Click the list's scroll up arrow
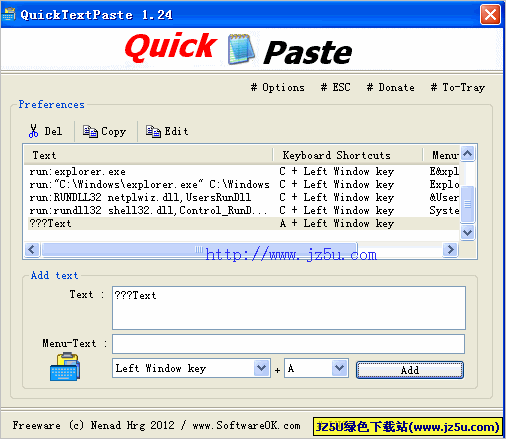The image size is (506, 439). (x=467, y=154)
